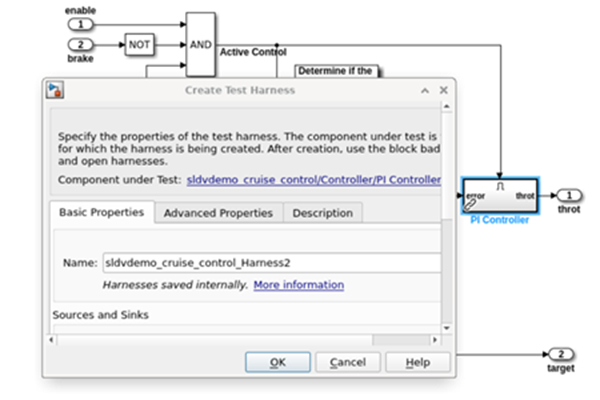The width and height of the screenshot is (600, 400).
Task: Select the AND logic operator block
Action: tap(201, 44)
